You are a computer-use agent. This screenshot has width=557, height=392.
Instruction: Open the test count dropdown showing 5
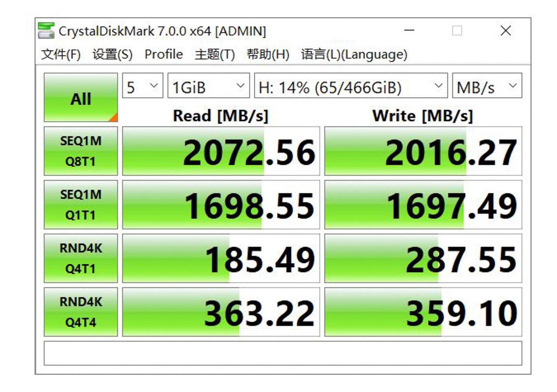(142, 86)
